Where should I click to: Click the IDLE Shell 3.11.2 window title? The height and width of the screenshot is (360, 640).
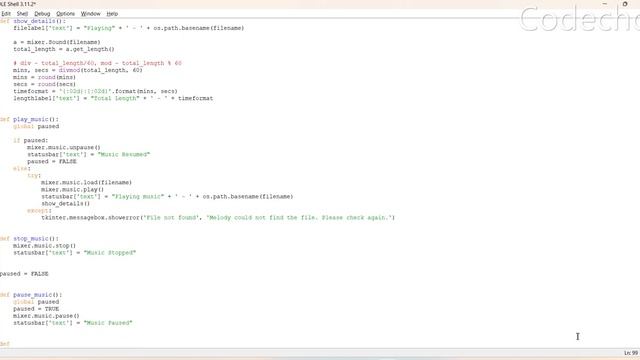(x=18, y=4)
